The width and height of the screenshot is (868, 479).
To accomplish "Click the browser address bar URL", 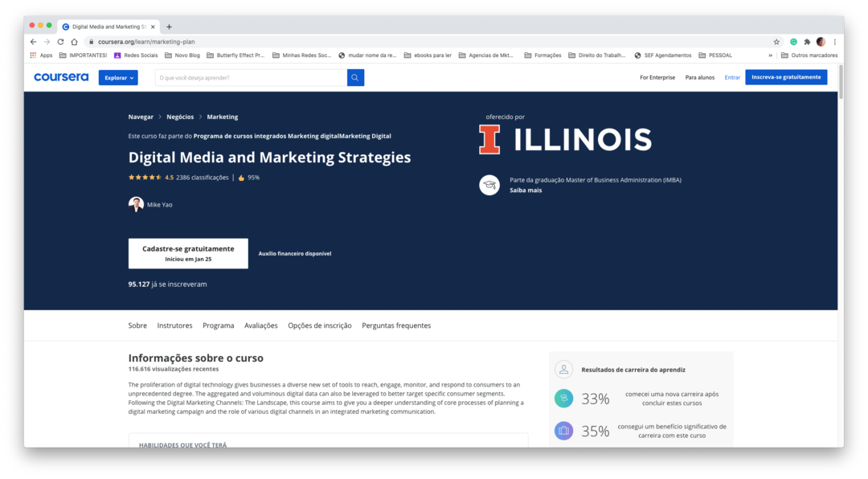I will point(146,42).
